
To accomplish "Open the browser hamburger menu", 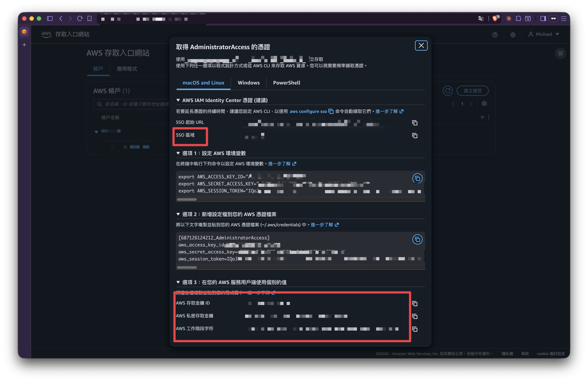I will point(564,19).
